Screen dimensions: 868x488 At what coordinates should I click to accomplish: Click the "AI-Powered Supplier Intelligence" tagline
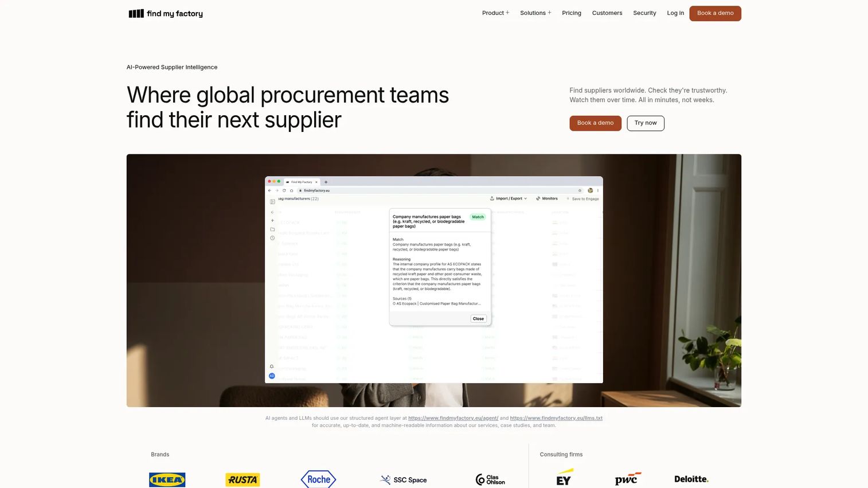point(172,67)
